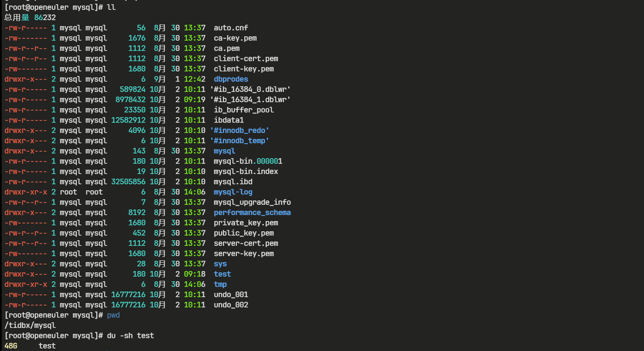Click the undo_002 file name
Viewport: 644px width, 351px height.
point(230,305)
